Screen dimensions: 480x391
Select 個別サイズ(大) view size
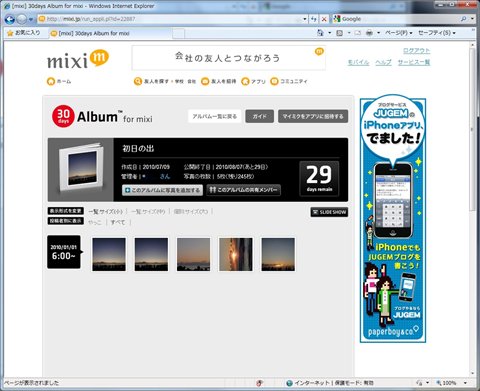(191, 211)
